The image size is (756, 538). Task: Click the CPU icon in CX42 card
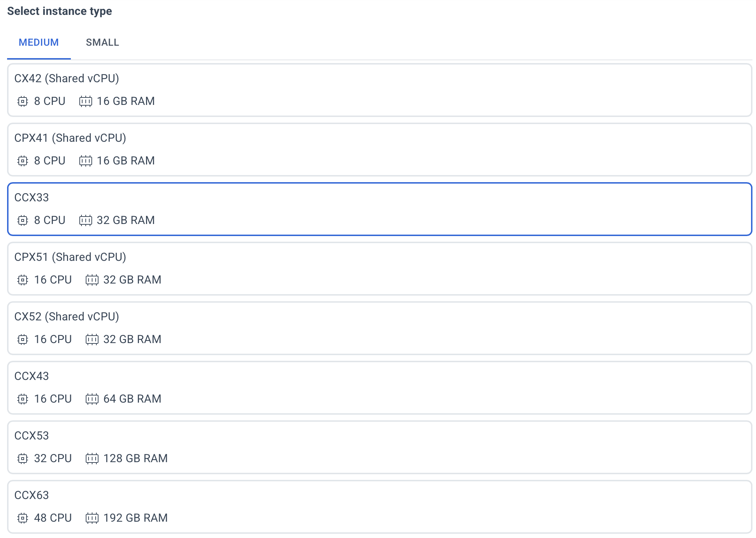click(23, 101)
